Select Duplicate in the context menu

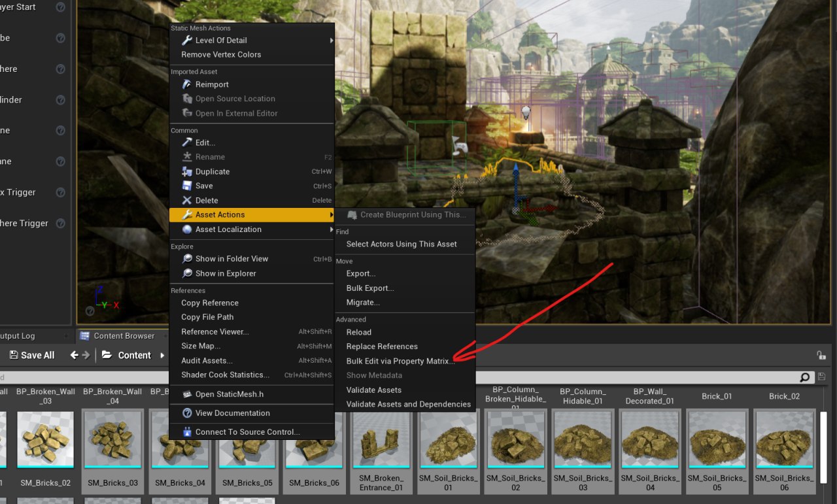pyautogui.click(x=252, y=171)
